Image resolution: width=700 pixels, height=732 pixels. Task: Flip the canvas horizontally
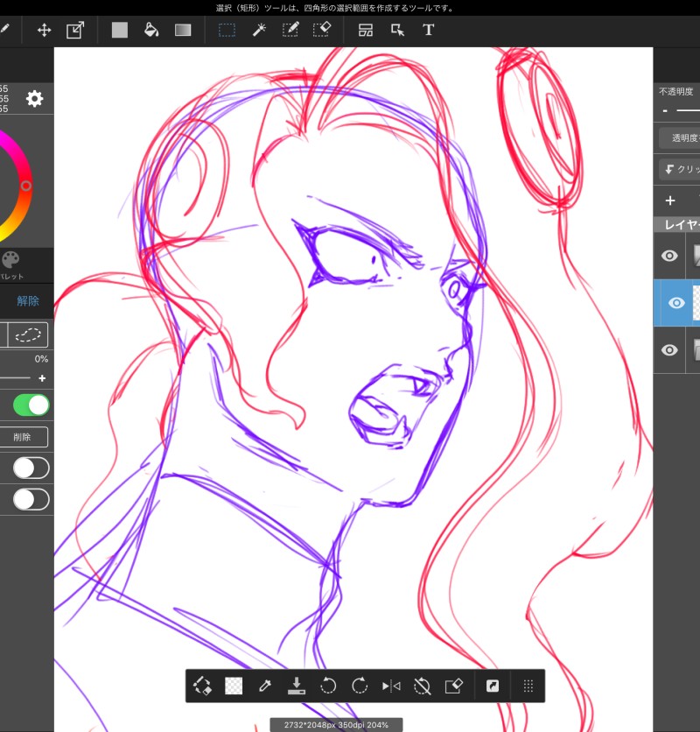pos(391,686)
